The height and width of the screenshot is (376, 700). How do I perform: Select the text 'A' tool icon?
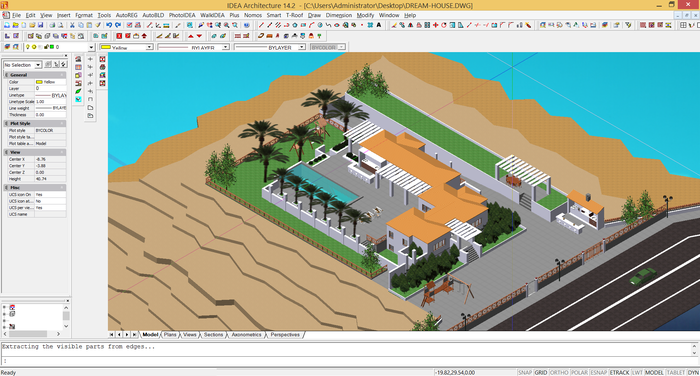(379, 25)
